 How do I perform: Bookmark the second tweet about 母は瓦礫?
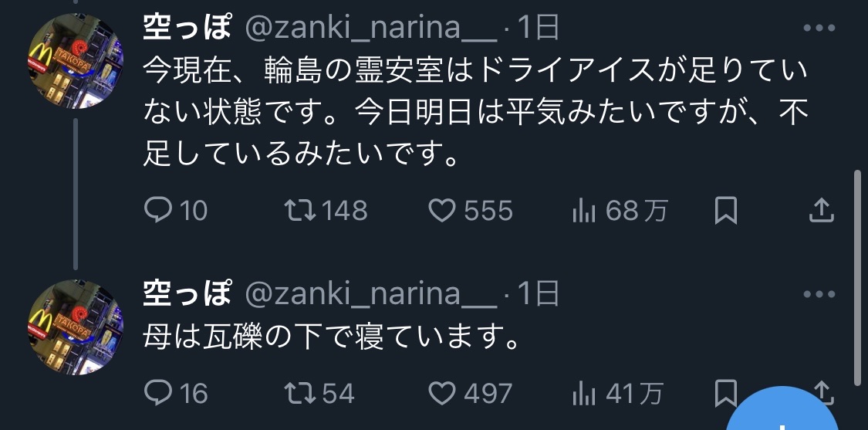724,391
